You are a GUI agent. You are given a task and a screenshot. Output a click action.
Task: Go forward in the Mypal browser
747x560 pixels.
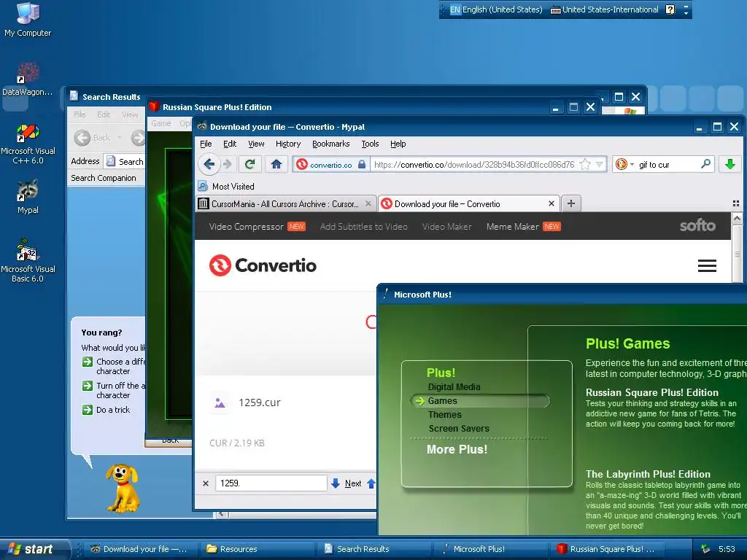click(228, 164)
